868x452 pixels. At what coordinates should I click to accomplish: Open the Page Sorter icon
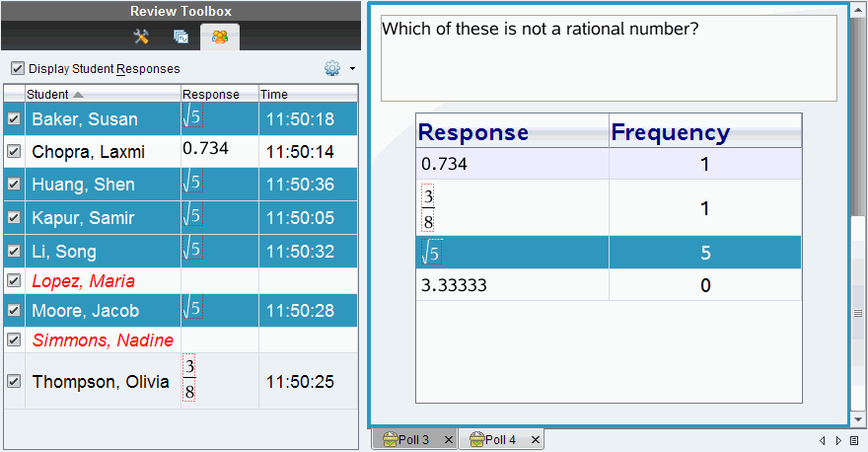[181, 37]
